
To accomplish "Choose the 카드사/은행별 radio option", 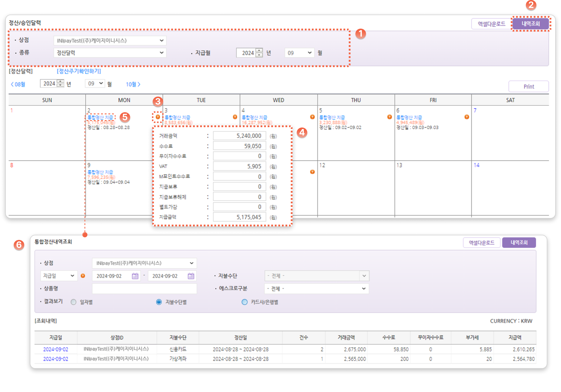I will (x=244, y=302).
